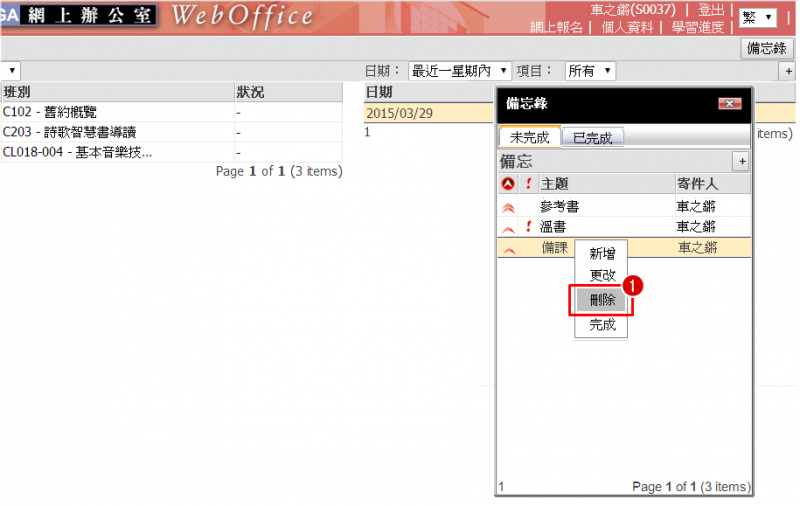
Task: Open the language dropdown showing 繁
Action: [x=758, y=18]
